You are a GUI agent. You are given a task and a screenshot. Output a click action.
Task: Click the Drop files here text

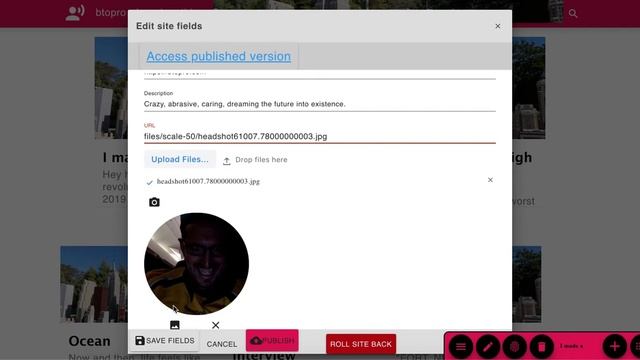[x=261, y=160]
